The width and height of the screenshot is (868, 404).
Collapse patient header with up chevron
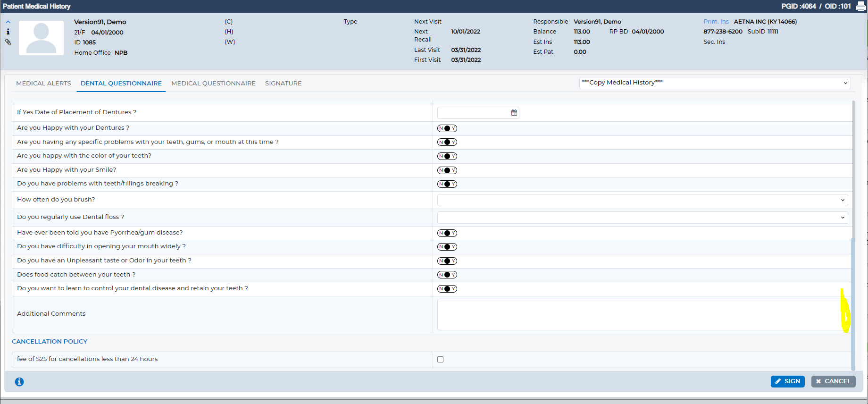click(8, 22)
